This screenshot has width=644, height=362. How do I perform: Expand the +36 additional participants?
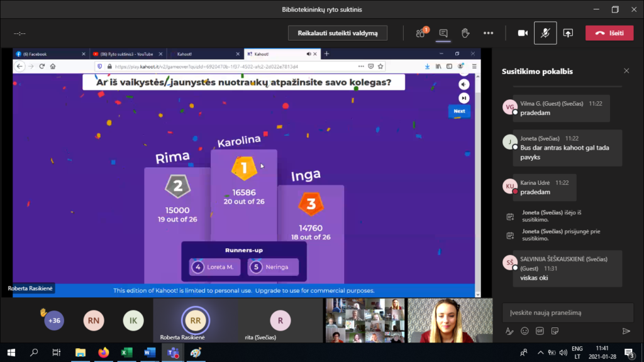pos(54,321)
